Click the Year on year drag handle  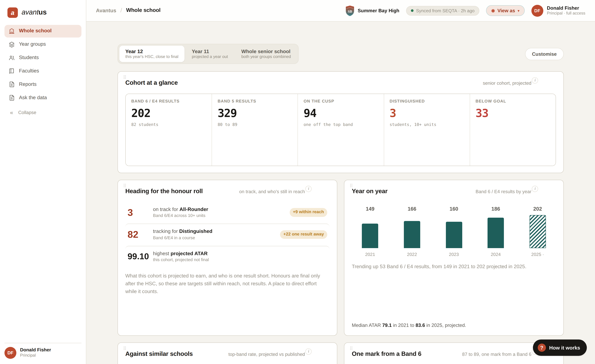[x=351, y=186]
